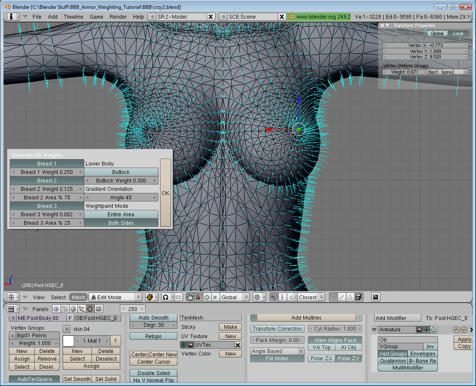
Task: Toggle the Double Sided option
Action: (x=153, y=373)
